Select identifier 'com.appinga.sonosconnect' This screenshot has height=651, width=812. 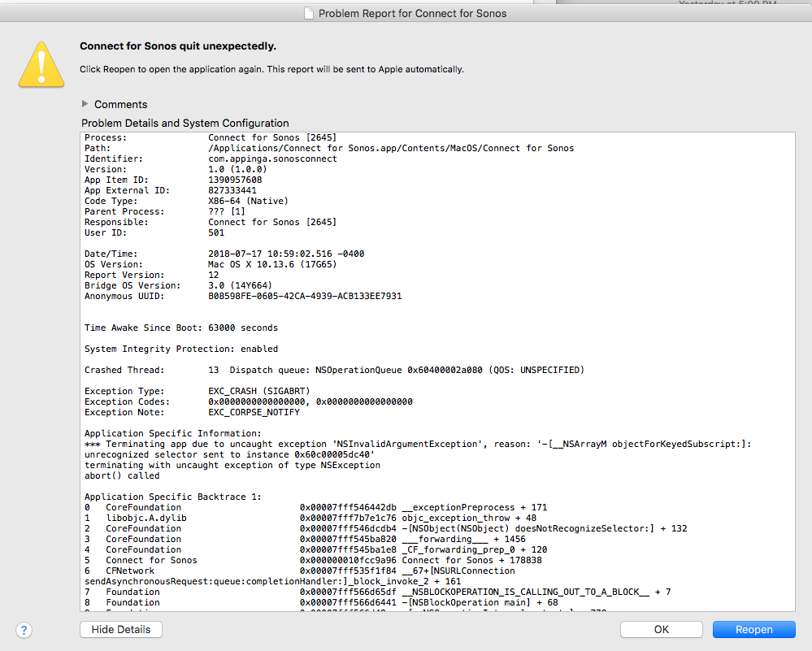[x=272, y=159]
